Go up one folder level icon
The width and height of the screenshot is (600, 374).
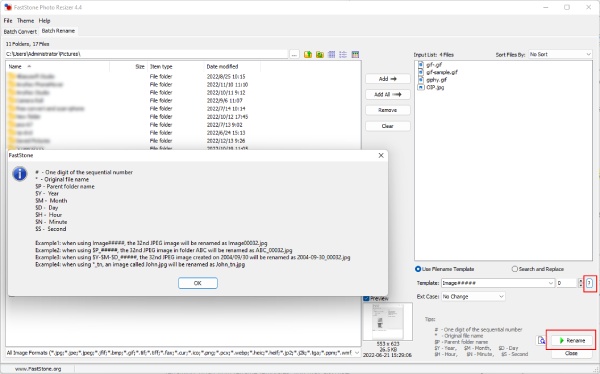tap(308, 55)
